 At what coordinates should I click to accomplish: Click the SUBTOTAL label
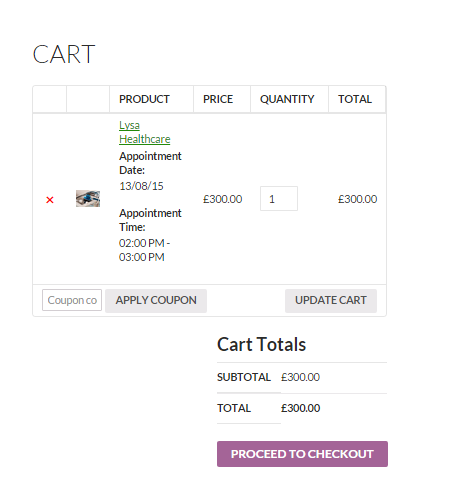(x=244, y=377)
